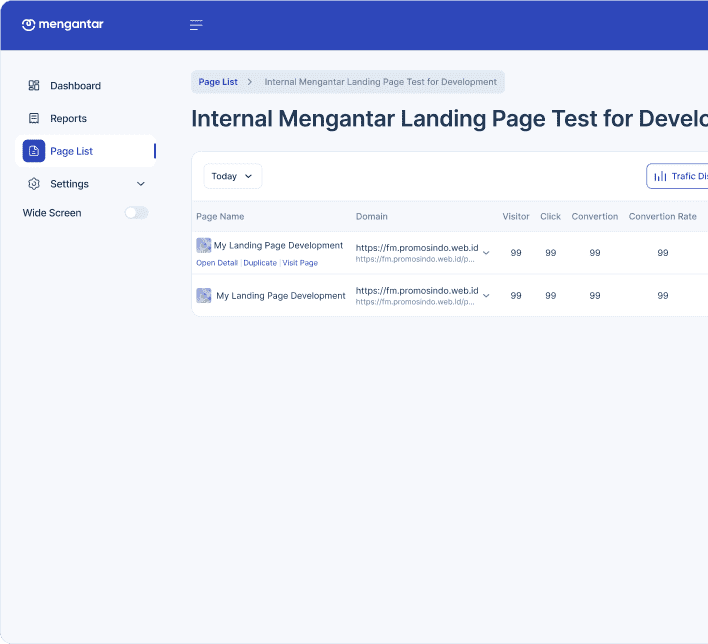
Task: Go to Dashboard in sidebar menu
Action: 75,86
